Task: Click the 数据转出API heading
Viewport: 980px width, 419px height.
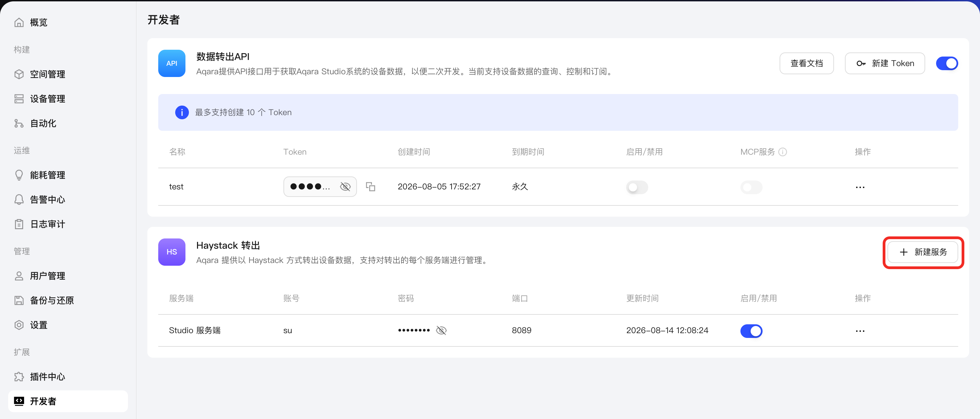Action: (223, 57)
